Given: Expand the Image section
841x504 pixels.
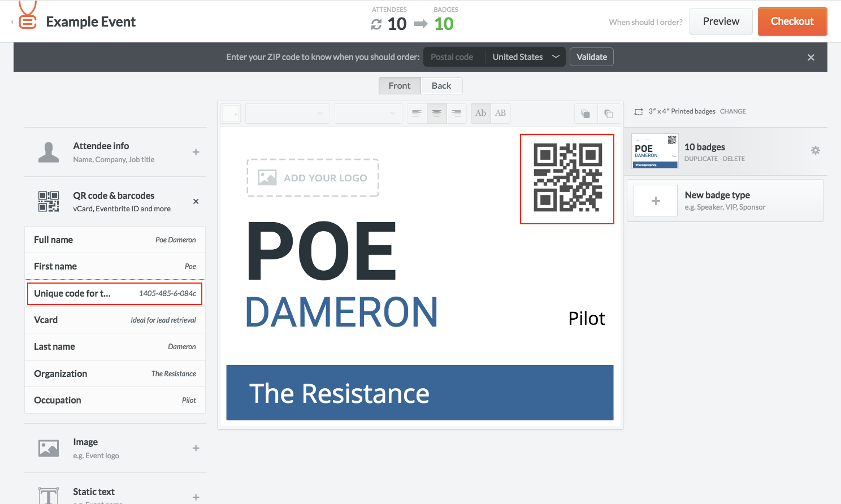Looking at the screenshot, I should tap(196, 448).
